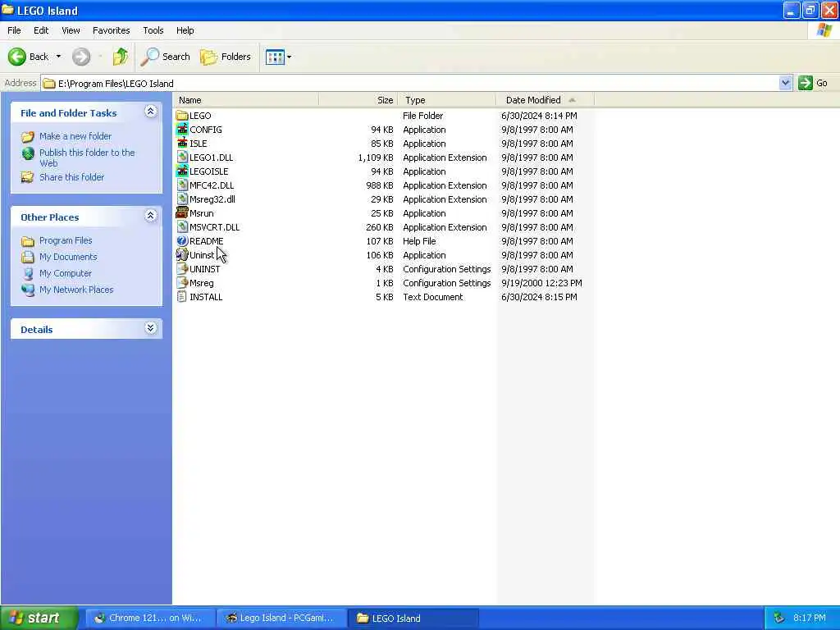Go up one folder level
The width and height of the screenshot is (840, 630).
(121, 57)
